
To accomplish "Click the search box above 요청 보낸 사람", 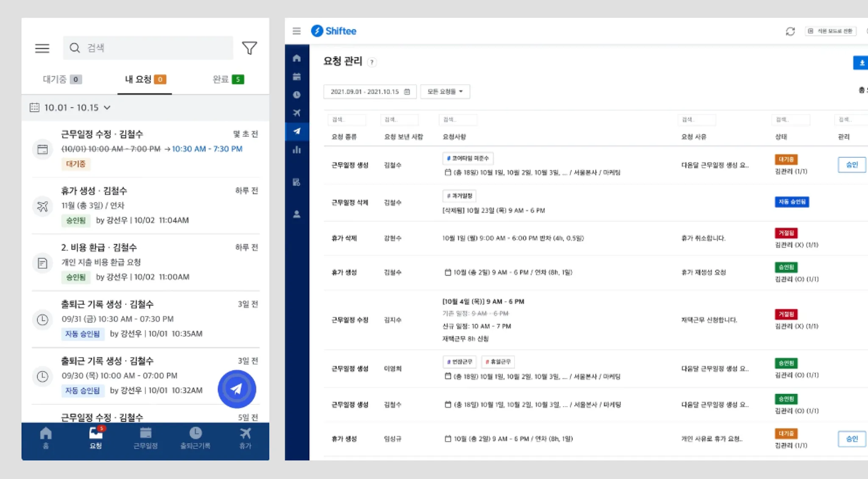I will 399,120.
